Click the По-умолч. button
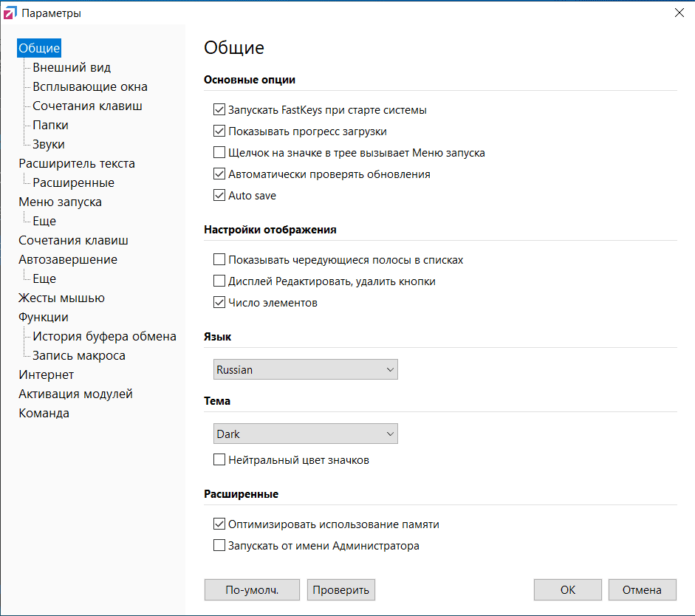The width and height of the screenshot is (695, 616). click(x=252, y=590)
